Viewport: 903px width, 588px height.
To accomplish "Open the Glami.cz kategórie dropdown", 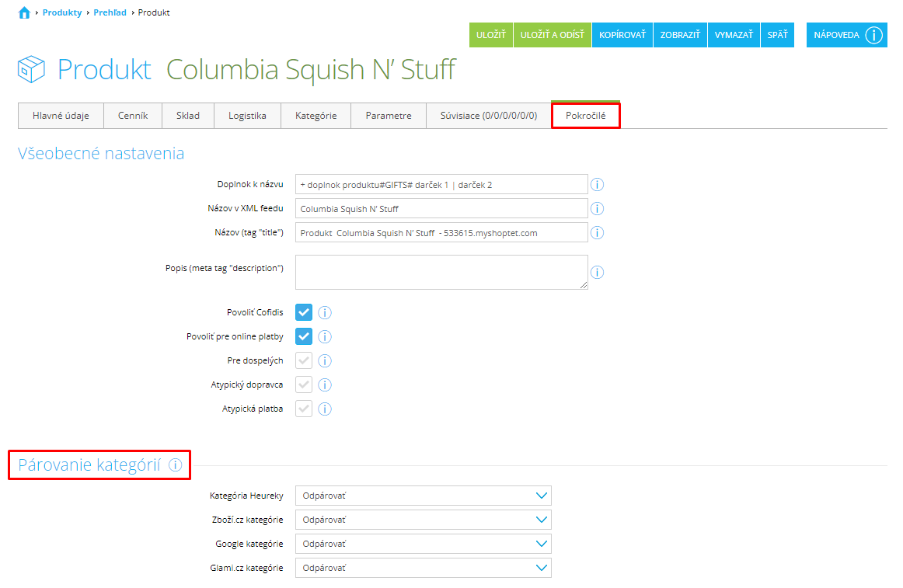I will pyautogui.click(x=424, y=569).
